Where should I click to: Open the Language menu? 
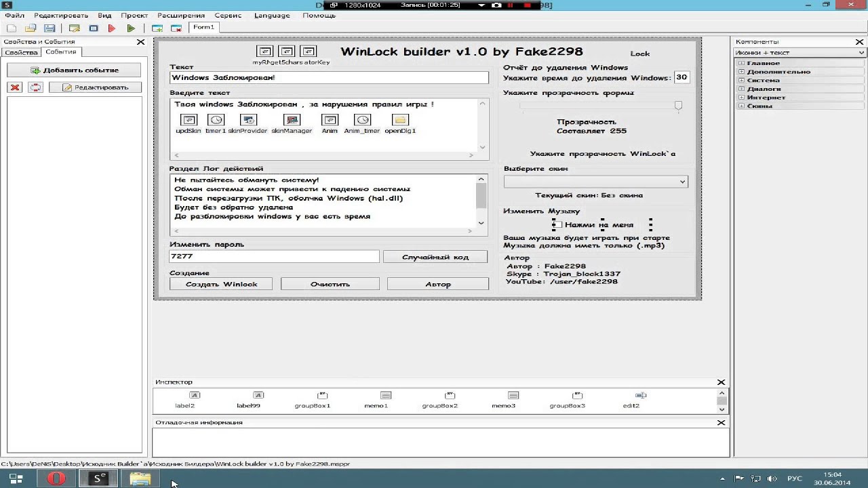point(272,15)
